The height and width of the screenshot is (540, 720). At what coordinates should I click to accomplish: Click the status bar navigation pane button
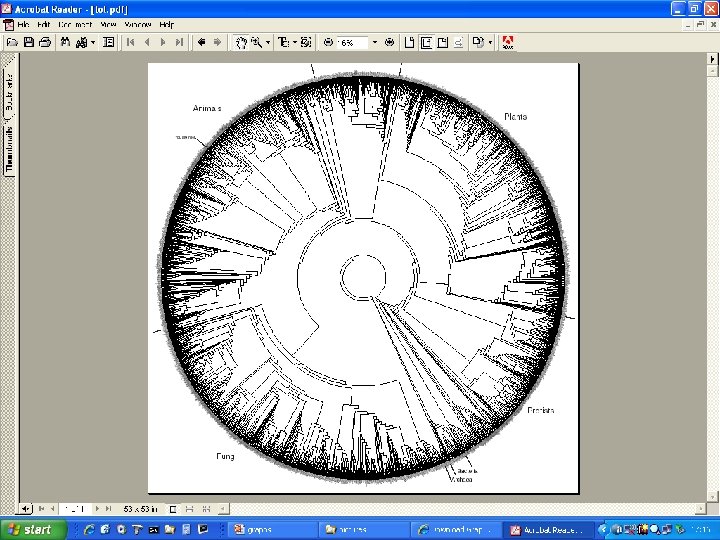click(x=26, y=508)
